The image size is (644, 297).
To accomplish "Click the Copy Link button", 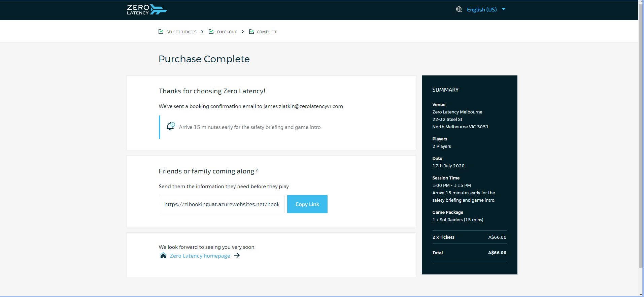I will click(307, 204).
